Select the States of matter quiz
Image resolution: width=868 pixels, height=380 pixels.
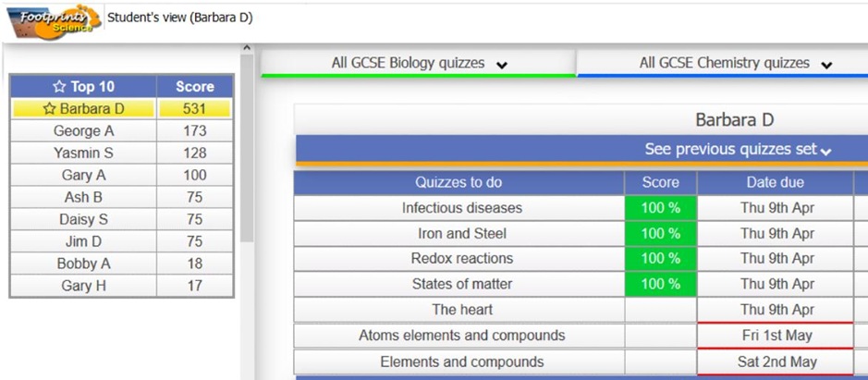461,284
